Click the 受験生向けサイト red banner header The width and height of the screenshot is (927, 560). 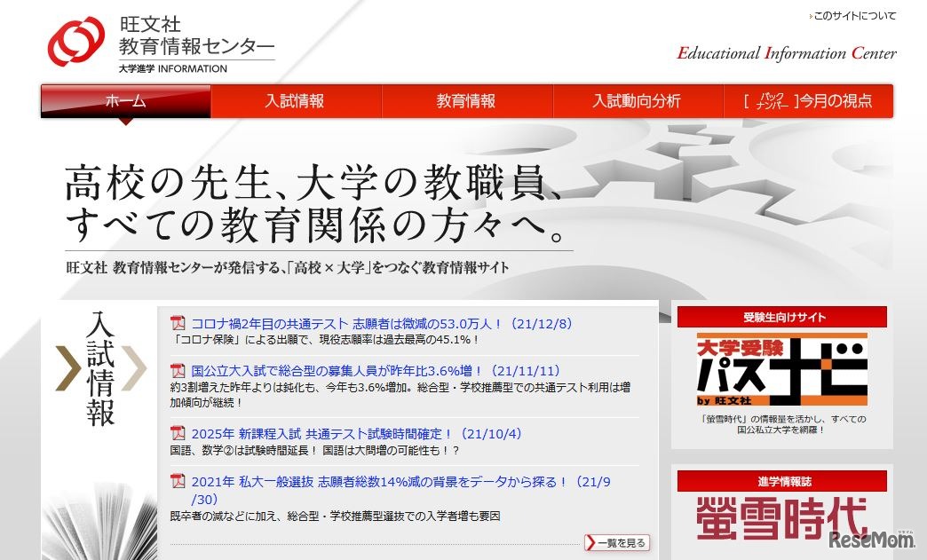[780, 316]
